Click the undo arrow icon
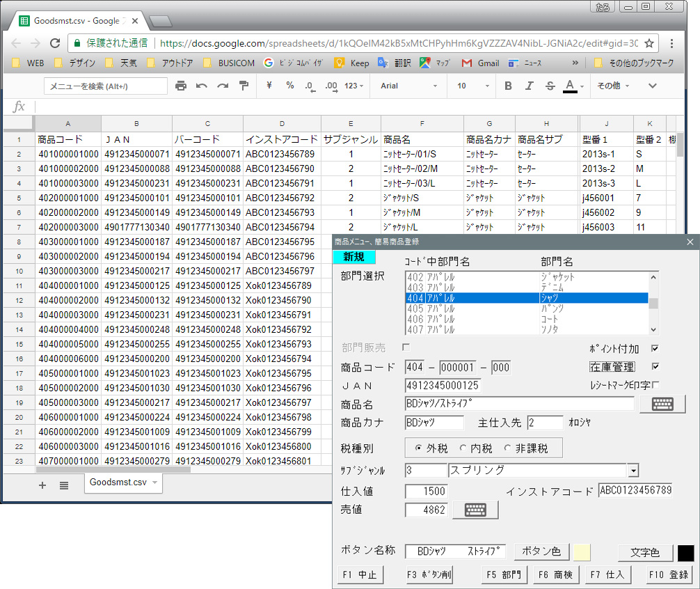The image size is (700, 589). point(202,86)
